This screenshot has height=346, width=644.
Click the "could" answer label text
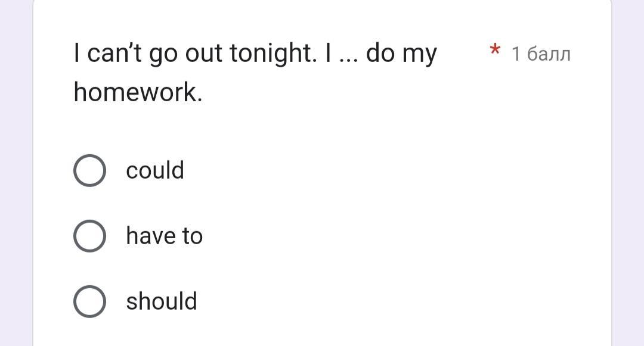click(x=155, y=170)
